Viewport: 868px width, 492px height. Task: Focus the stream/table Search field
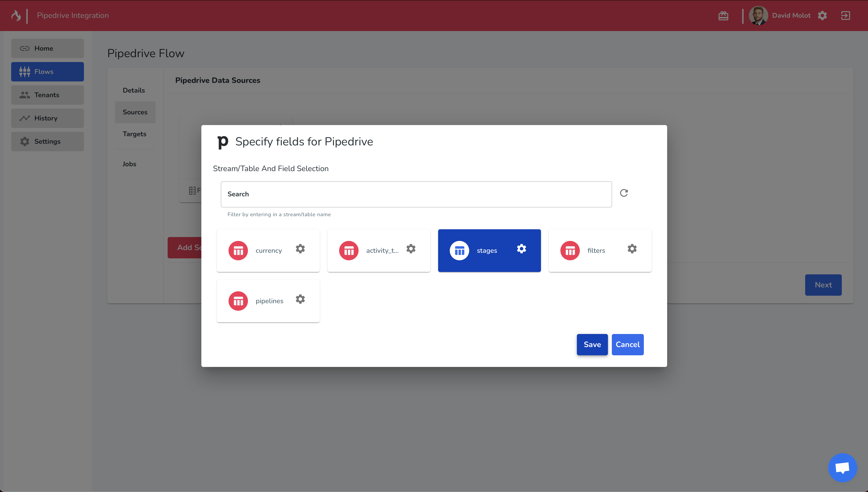tap(416, 194)
